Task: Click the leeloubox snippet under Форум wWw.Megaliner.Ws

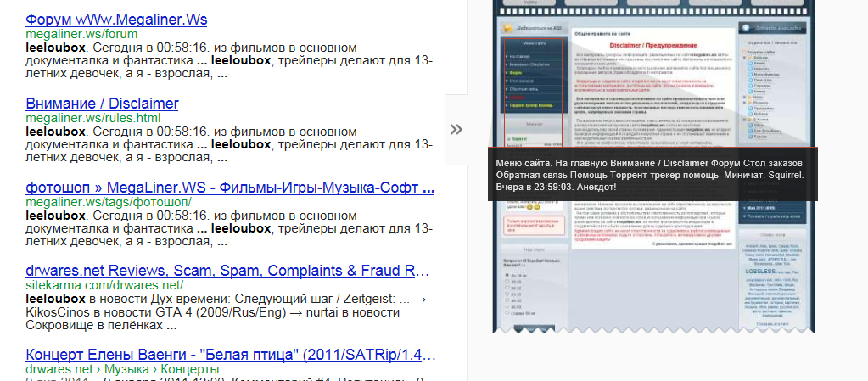Action: [229, 61]
